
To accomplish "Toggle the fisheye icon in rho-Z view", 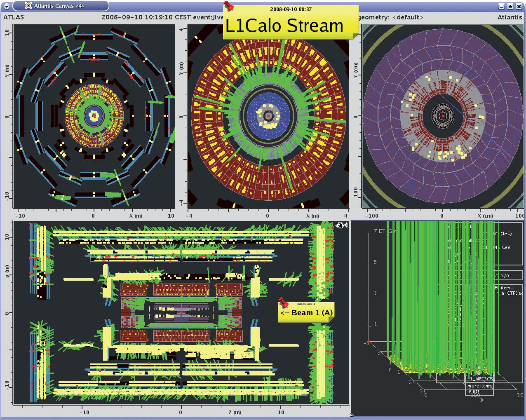I will (x=342, y=225).
